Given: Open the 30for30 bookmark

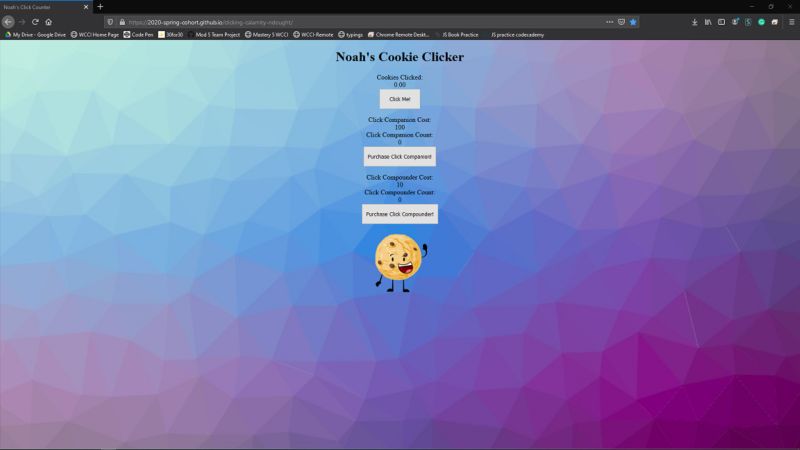Looking at the screenshot, I should (170, 35).
